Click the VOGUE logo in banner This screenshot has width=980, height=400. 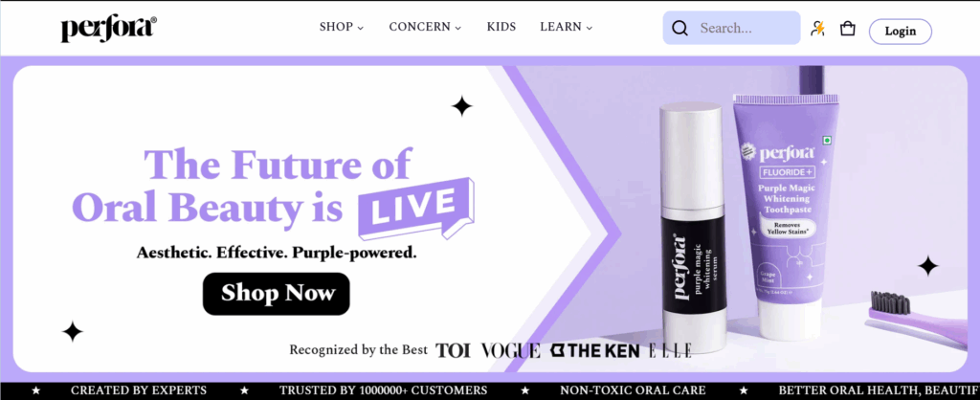tap(511, 350)
